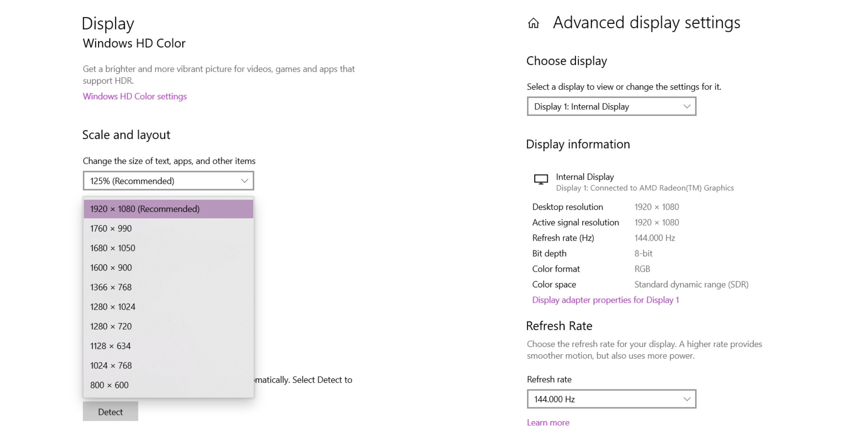The image size is (868, 434).
Task: Click the Learn more link
Action: tap(548, 422)
